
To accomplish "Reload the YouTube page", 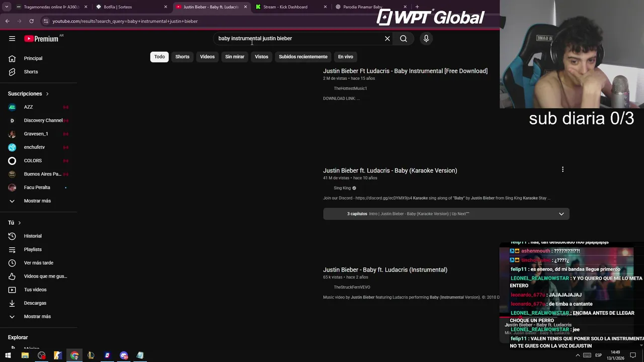I will [31, 21].
